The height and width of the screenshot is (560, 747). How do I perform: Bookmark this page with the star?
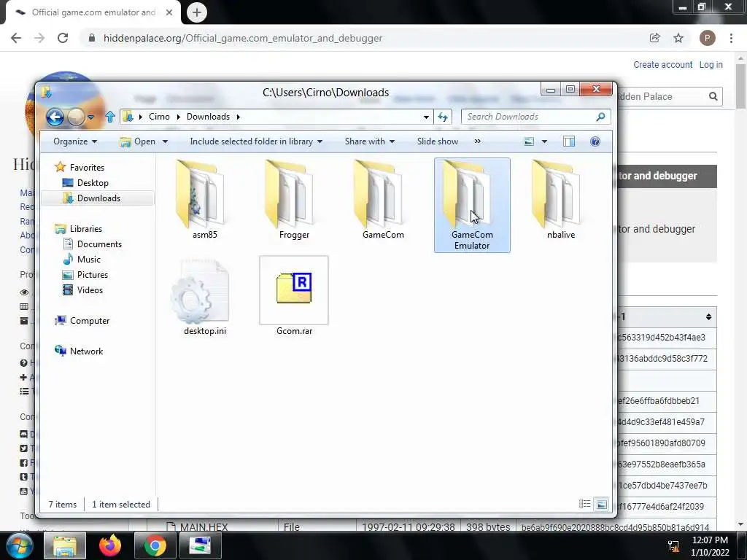pos(678,38)
